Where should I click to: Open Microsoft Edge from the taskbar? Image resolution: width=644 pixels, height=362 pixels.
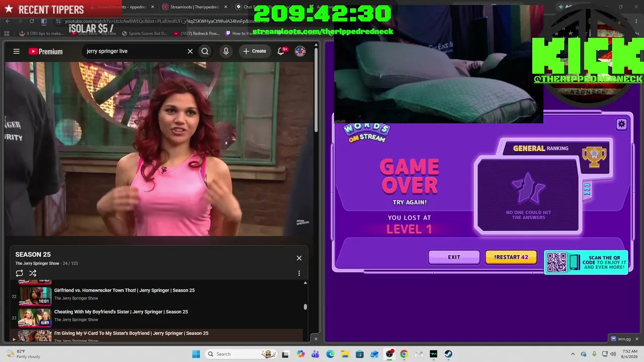[330, 354]
